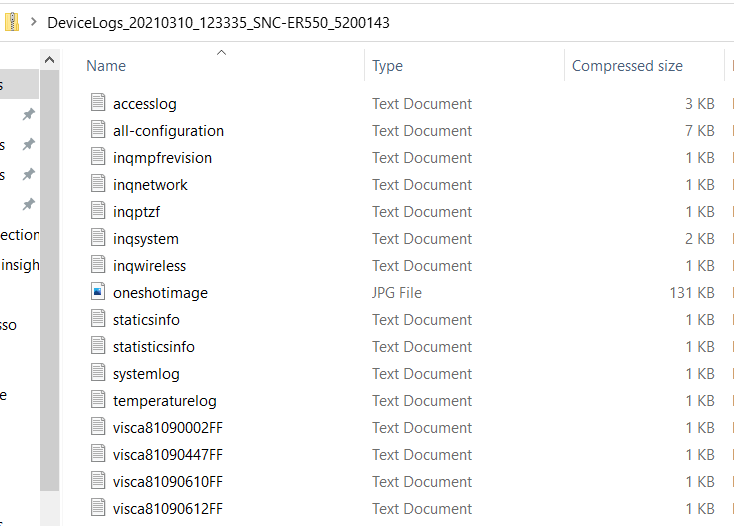Click the inqwireless document icon

tap(97, 265)
